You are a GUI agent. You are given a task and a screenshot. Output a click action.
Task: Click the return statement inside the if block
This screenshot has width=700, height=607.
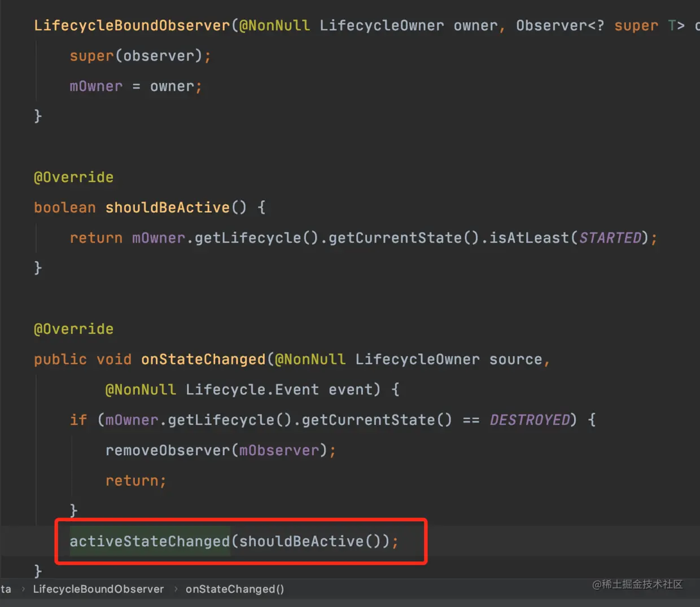(x=135, y=481)
